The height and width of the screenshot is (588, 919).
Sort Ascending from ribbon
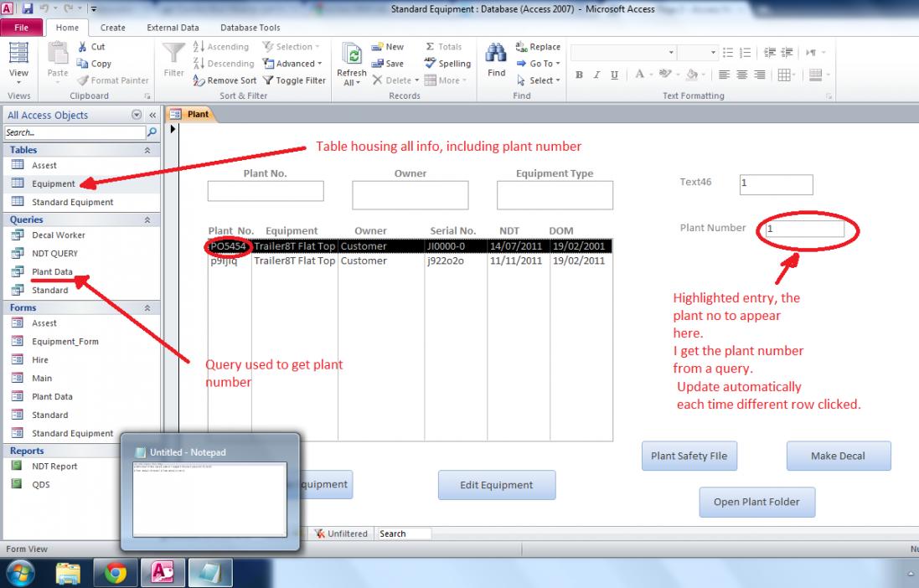(221, 46)
